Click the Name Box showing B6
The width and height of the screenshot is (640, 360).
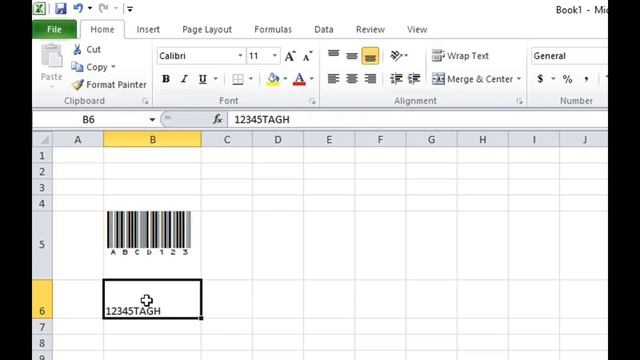[x=89, y=120]
